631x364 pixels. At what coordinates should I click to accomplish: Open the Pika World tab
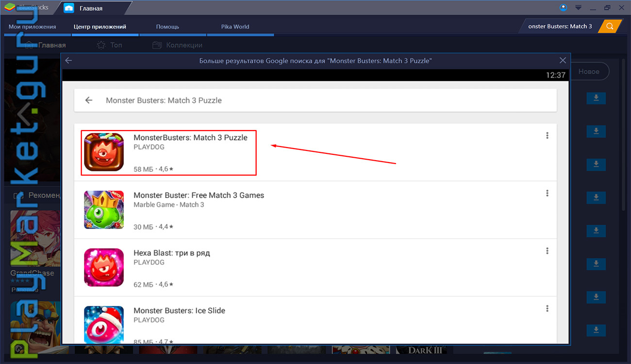[235, 27]
